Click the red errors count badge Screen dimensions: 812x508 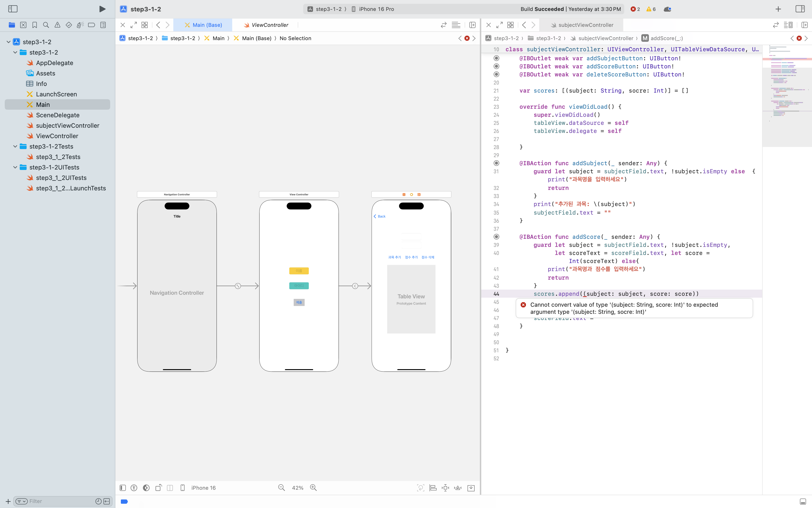coord(635,9)
